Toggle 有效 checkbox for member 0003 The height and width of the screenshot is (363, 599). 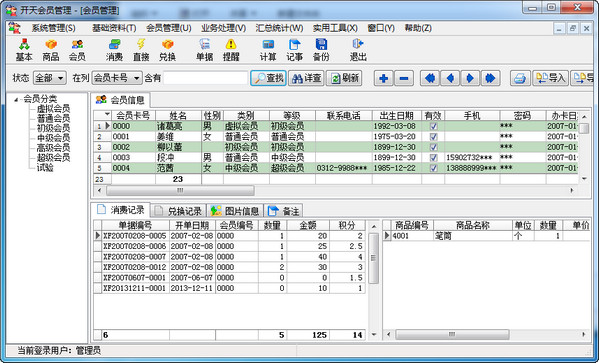(433, 157)
